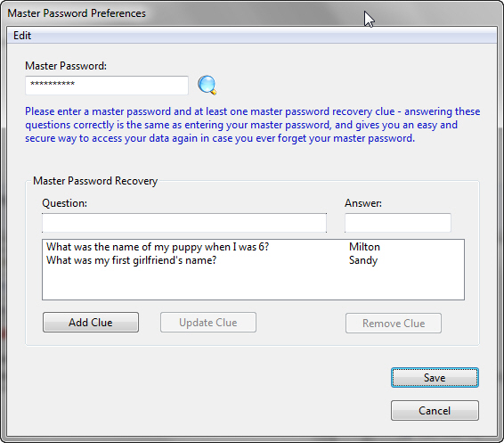
Task: Click the Remove Clue button
Action: tap(394, 323)
